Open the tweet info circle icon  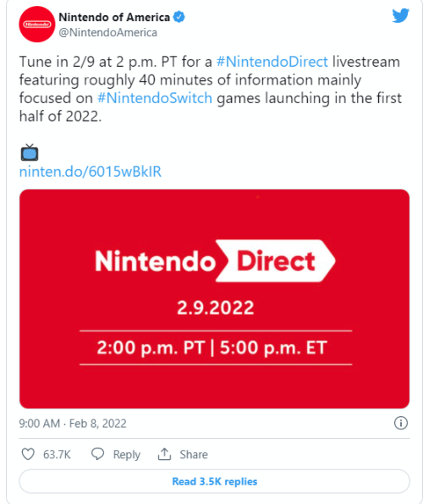pyautogui.click(x=401, y=423)
